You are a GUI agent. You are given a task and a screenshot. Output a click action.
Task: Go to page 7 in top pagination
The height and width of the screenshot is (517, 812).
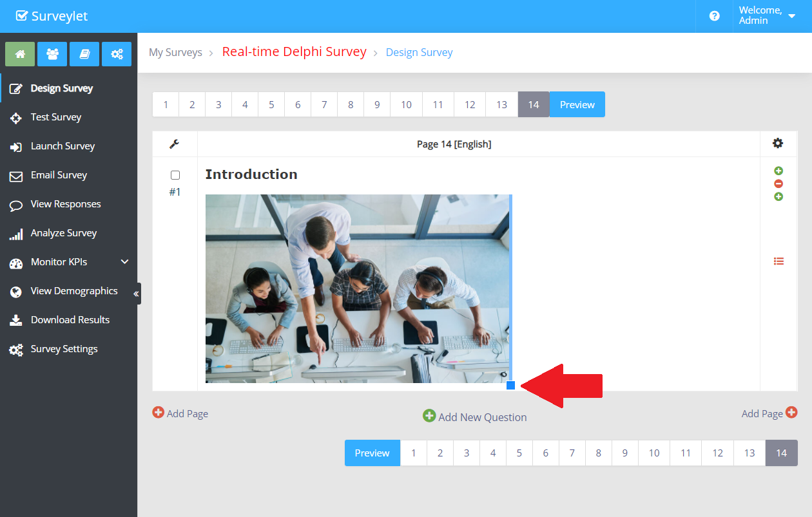(324, 104)
